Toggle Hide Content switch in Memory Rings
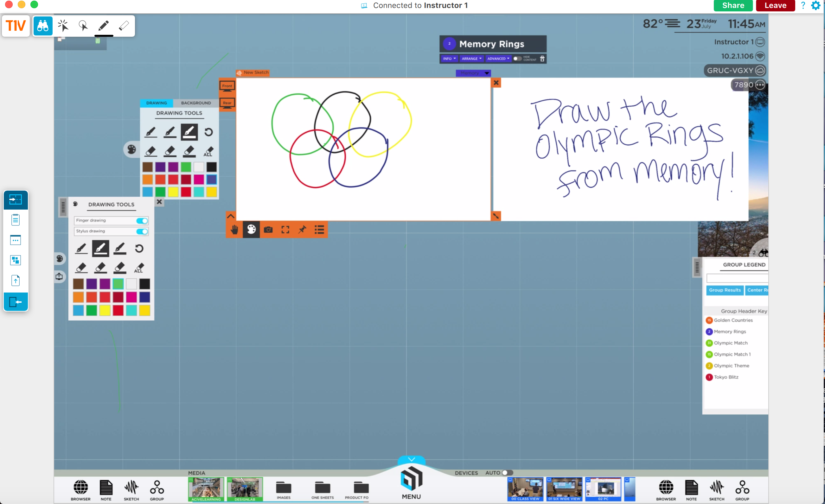Viewport: 825px width, 504px height. coord(517,59)
